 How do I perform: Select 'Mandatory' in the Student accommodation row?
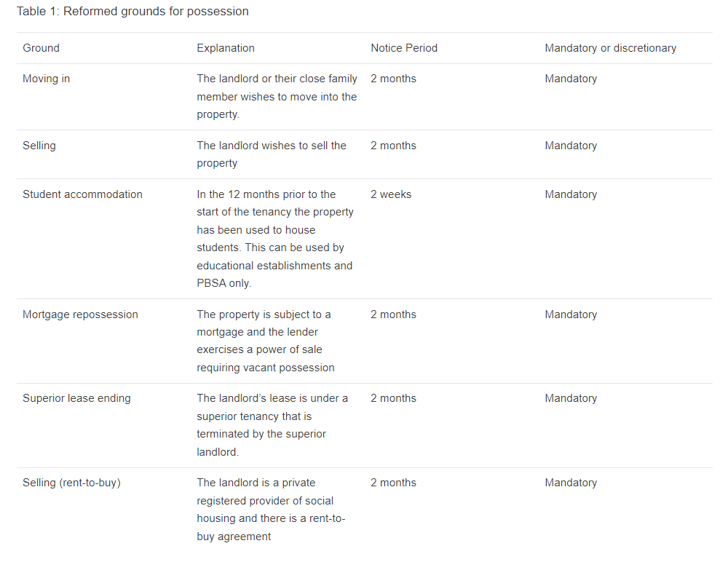point(571,194)
